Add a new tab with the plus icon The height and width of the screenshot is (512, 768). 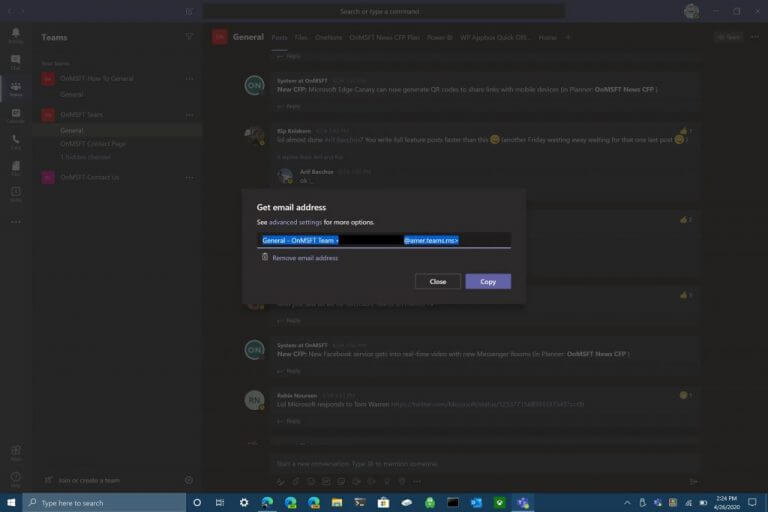[x=568, y=37]
